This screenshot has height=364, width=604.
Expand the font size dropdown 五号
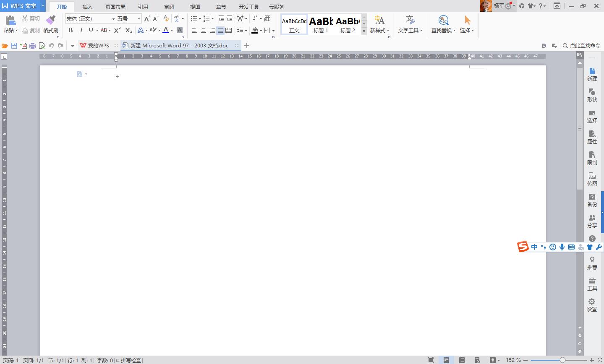click(x=139, y=19)
